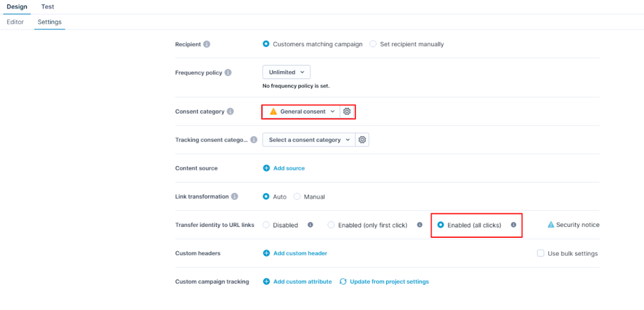Open the Unlimited frequency policy dropdown
The image size is (644, 310).
click(286, 72)
